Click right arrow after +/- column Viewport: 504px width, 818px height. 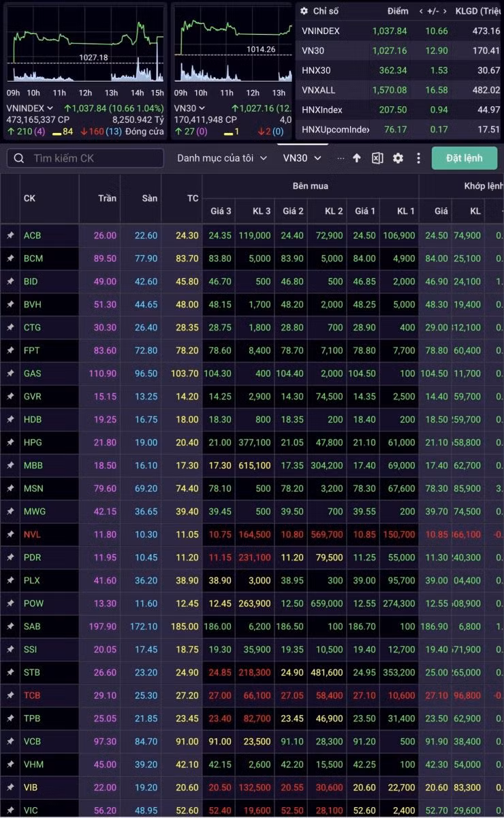point(445,12)
